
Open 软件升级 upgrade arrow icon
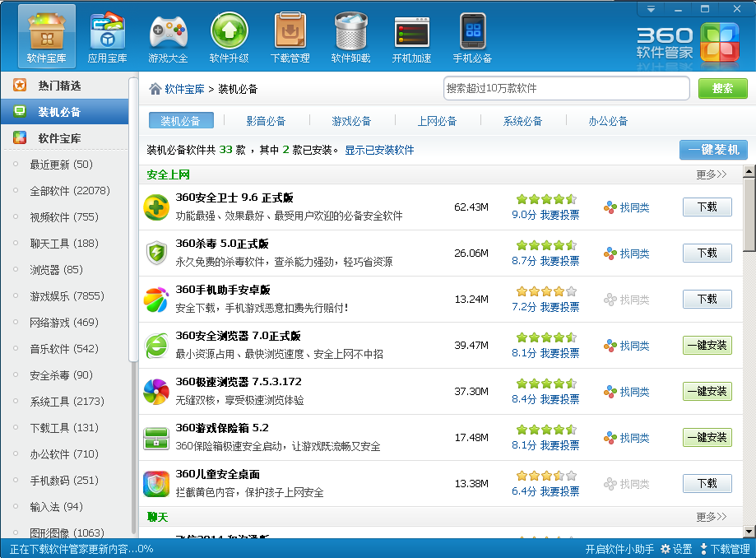tap(229, 37)
